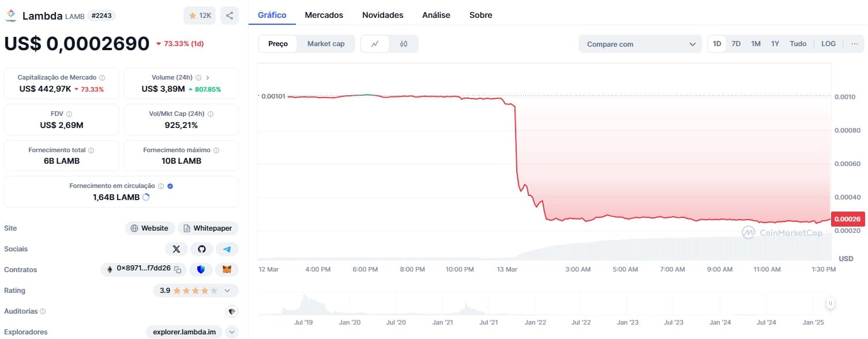Open the Website link

[149, 228]
